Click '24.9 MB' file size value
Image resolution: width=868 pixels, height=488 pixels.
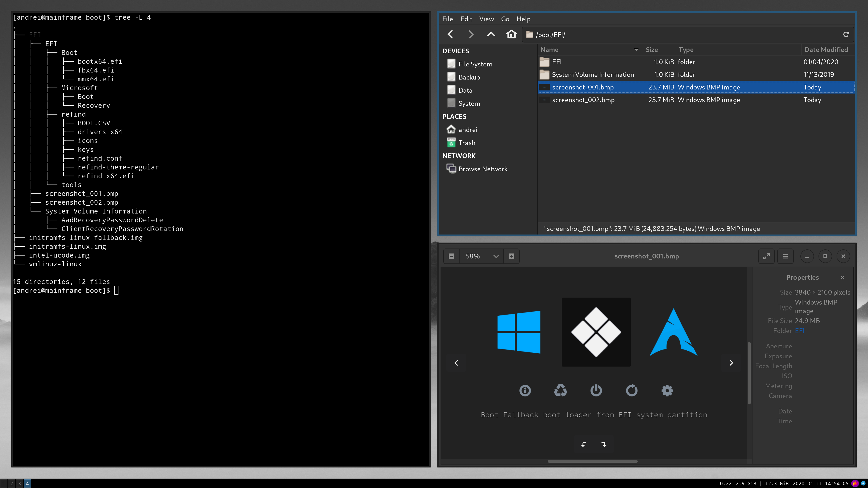(x=807, y=321)
